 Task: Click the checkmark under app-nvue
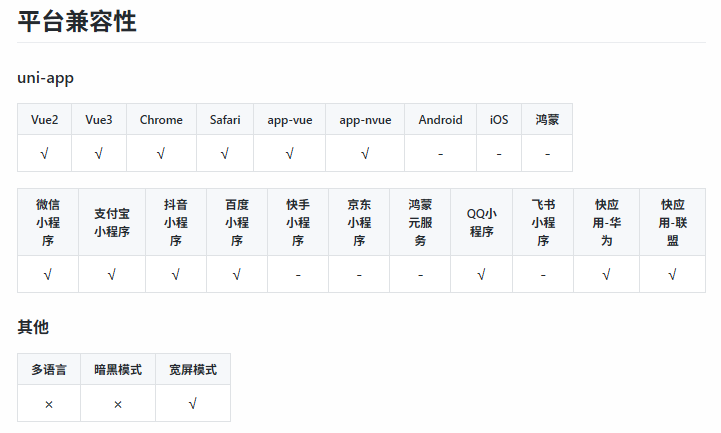click(x=365, y=154)
